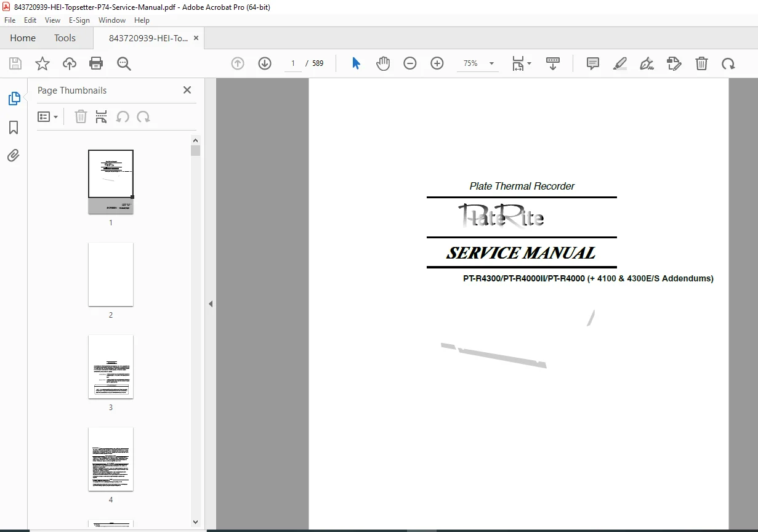Open the View menu
The height and width of the screenshot is (532, 758).
(53, 20)
